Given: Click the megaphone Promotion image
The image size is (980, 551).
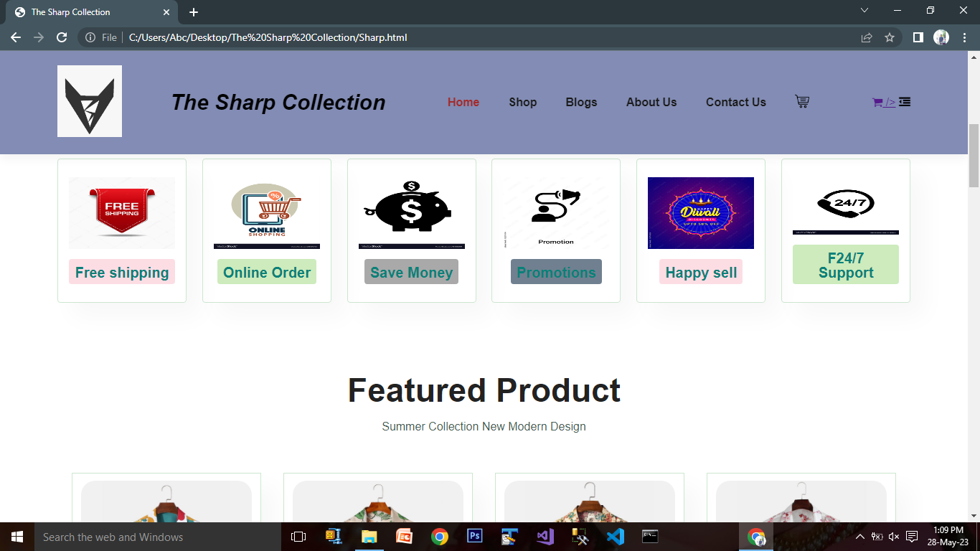Looking at the screenshot, I should click(x=556, y=213).
